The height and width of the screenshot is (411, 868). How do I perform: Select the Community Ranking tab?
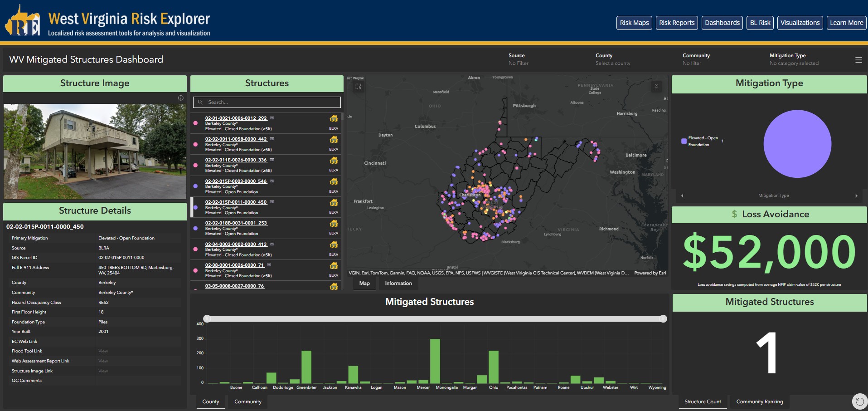759,401
